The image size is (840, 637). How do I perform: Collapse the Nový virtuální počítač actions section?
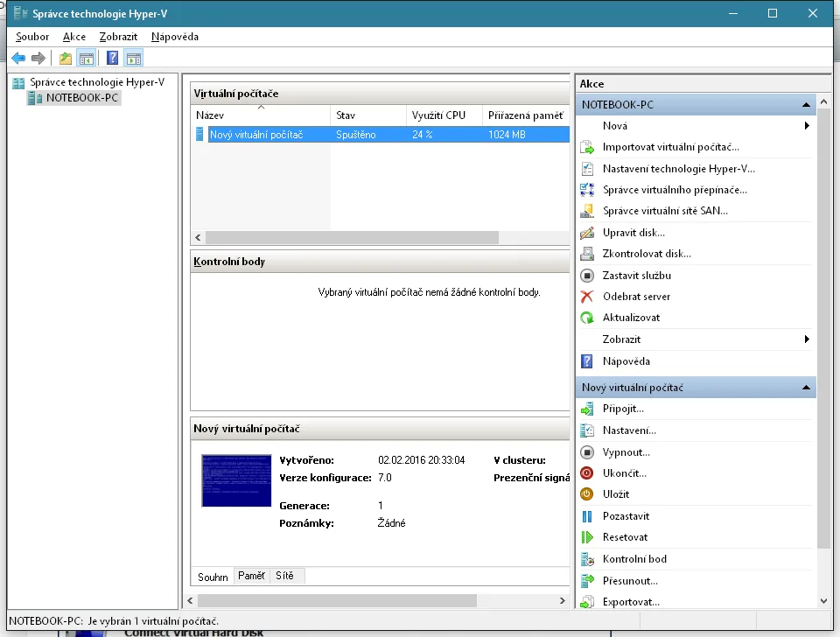click(x=806, y=388)
